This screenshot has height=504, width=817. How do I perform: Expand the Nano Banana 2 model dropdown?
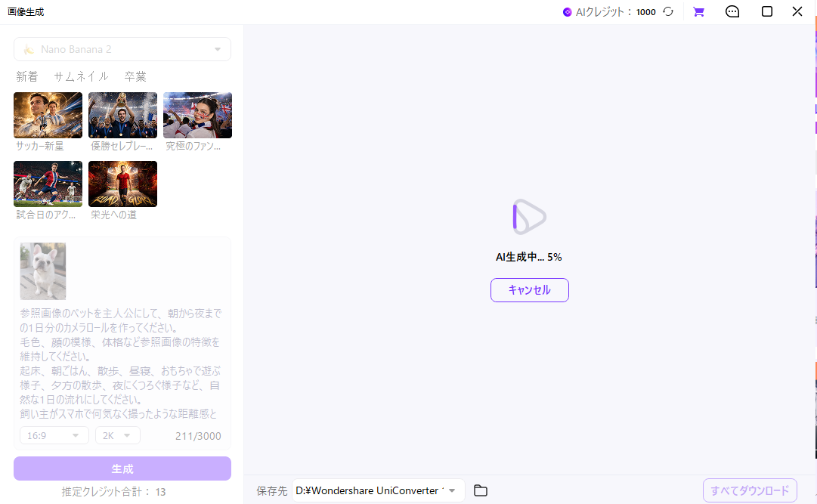tap(122, 49)
